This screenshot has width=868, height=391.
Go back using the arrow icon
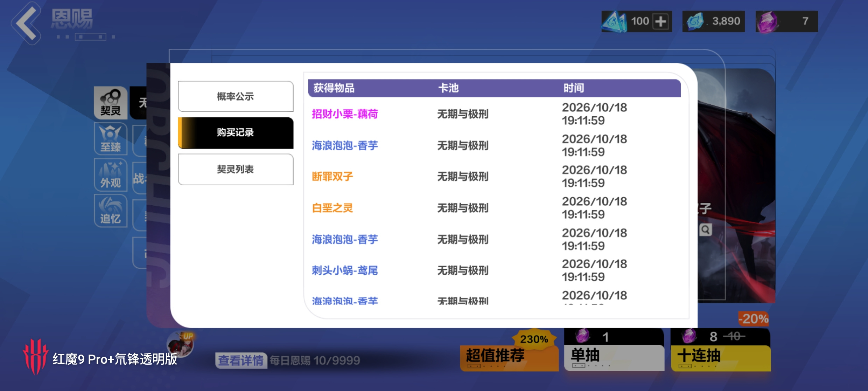(x=27, y=23)
